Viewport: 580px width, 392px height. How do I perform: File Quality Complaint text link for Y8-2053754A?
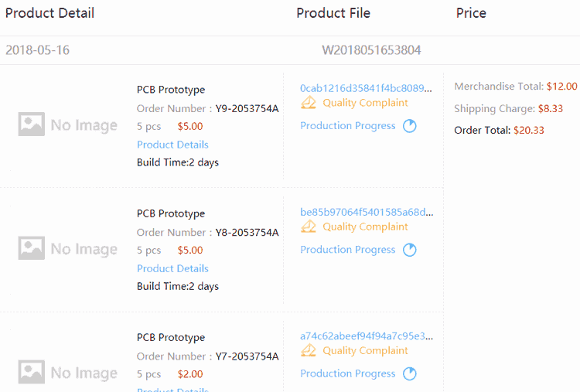[365, 227]
